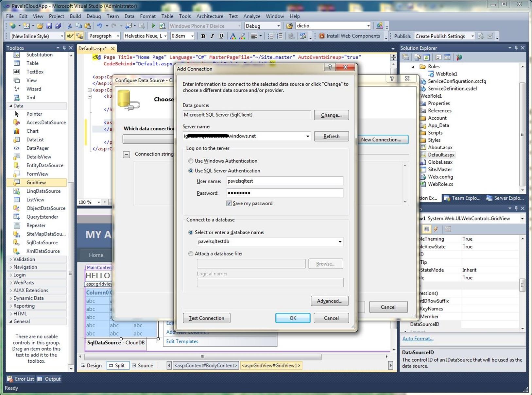This screenshot has width=532, height=395.
Task: Click the Refresh icon in Solution Explorer
Action: tap(426, 58)
